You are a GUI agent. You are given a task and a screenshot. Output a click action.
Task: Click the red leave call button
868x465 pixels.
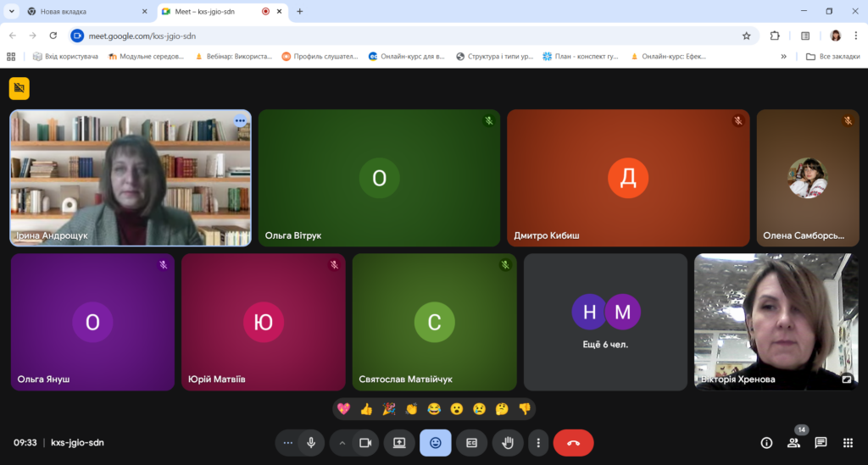point(573,442)
